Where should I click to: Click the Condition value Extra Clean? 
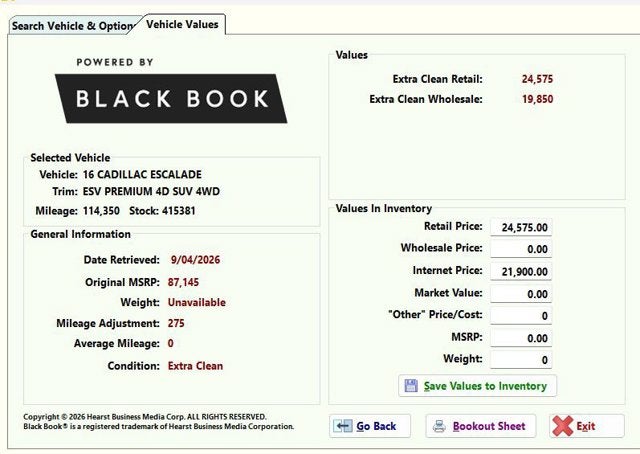click(x=195, y=366)
